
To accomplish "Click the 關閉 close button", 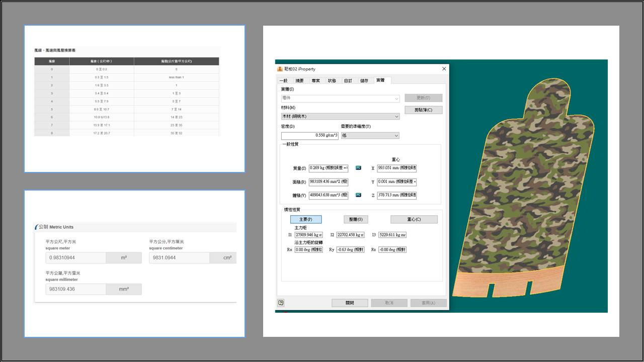I will [350, 303].
